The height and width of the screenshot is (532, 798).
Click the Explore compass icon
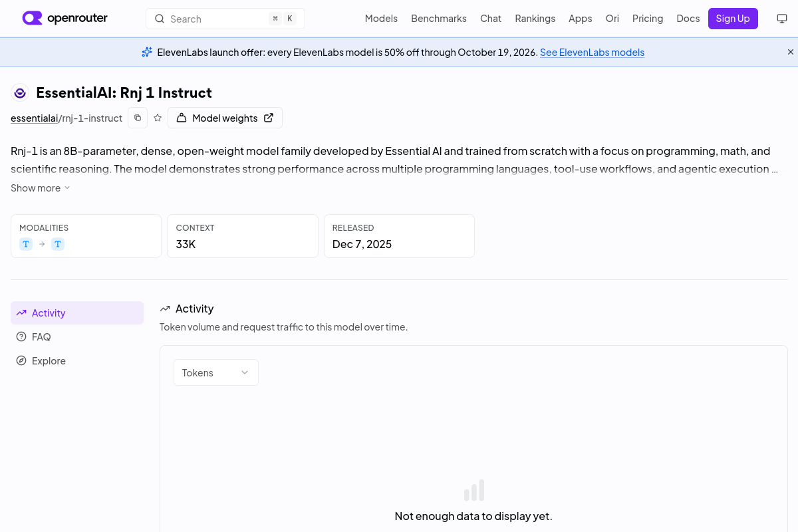tap(21, 360)
